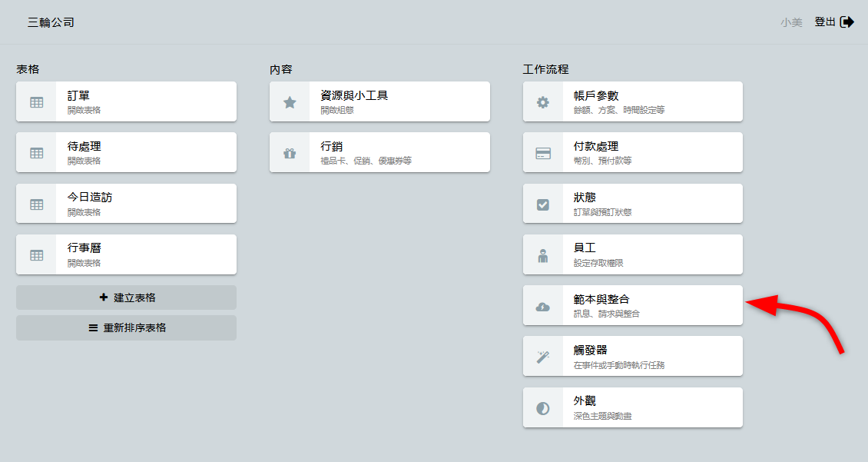
Task: Click the cloud icon for 範本與整合
Action: [543, 306]
